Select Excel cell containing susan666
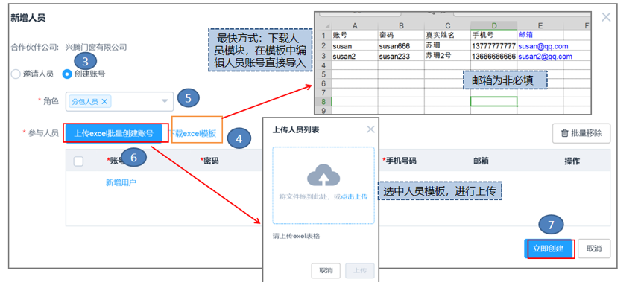 401,46
